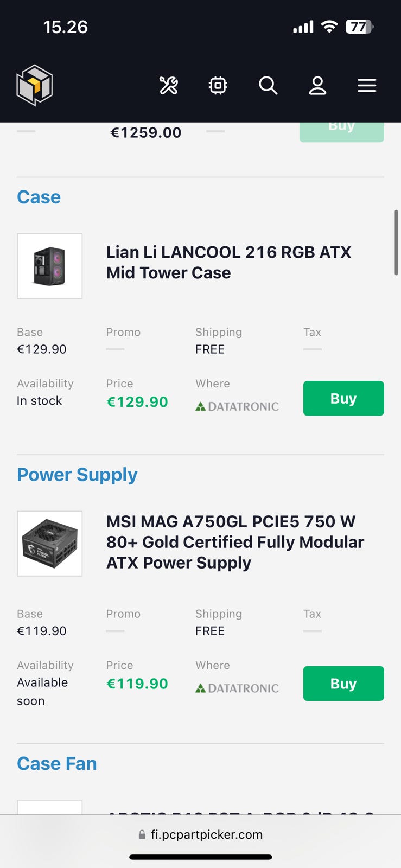Open the Lian Li LANCOOL 216 product link
The width and height of the screenshot is (401, 868).
[228, 262]
